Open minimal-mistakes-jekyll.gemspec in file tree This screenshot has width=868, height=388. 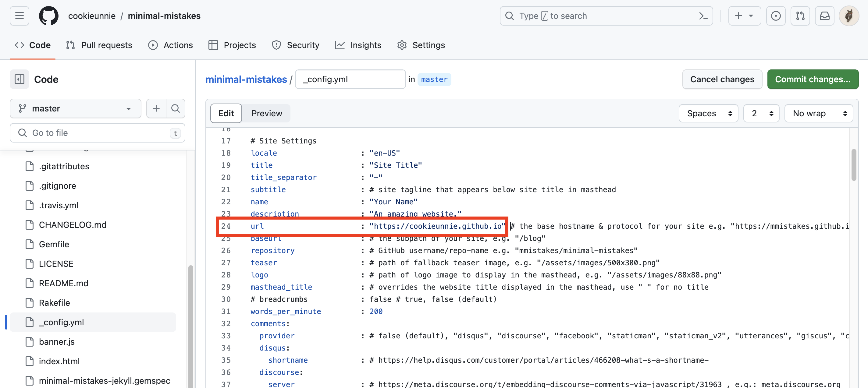click(x=105, y=381)
